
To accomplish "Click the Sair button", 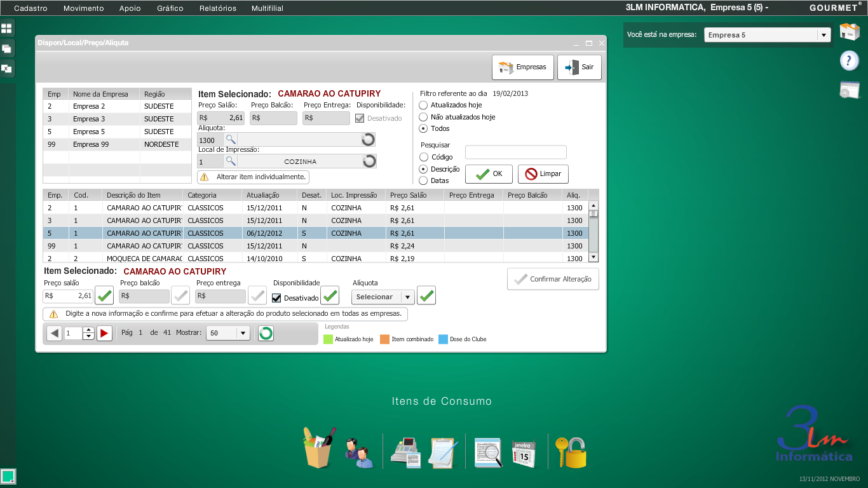I will coord(580,67).
